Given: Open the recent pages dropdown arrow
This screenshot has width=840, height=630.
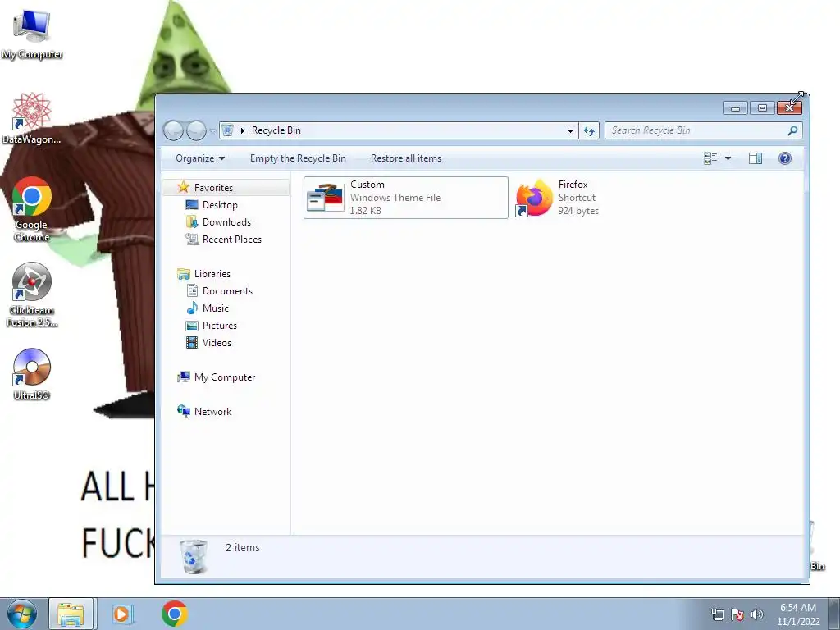Looking at the screenshot, I should click(212, 130).
